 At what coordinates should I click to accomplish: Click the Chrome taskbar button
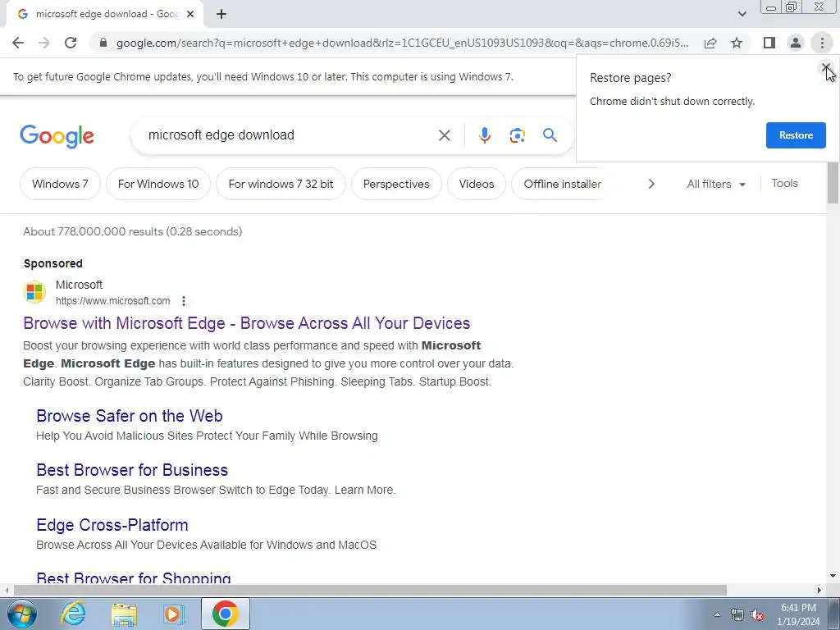225,614
